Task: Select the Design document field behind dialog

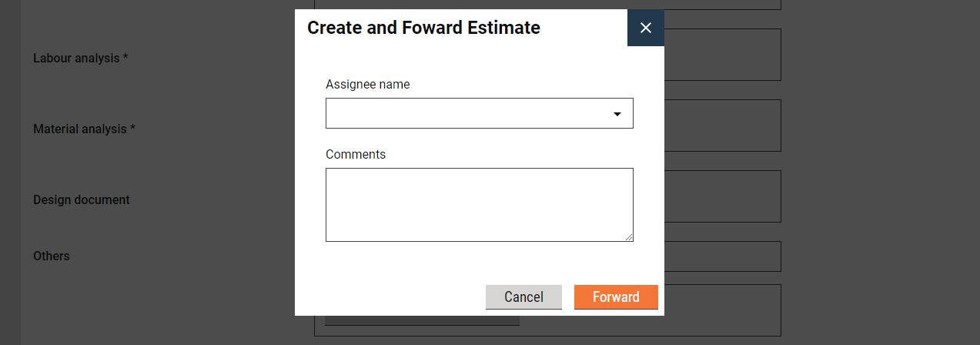Action: click(722, 196)
